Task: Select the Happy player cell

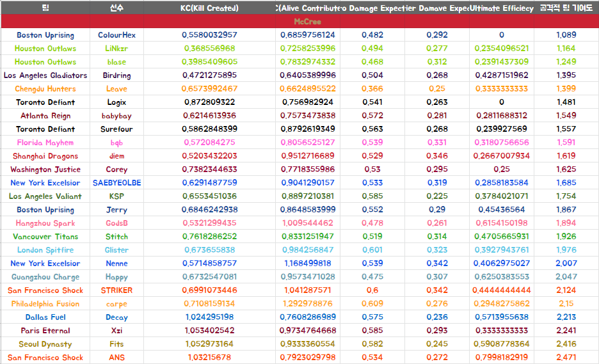Action: tap(116, 276)
